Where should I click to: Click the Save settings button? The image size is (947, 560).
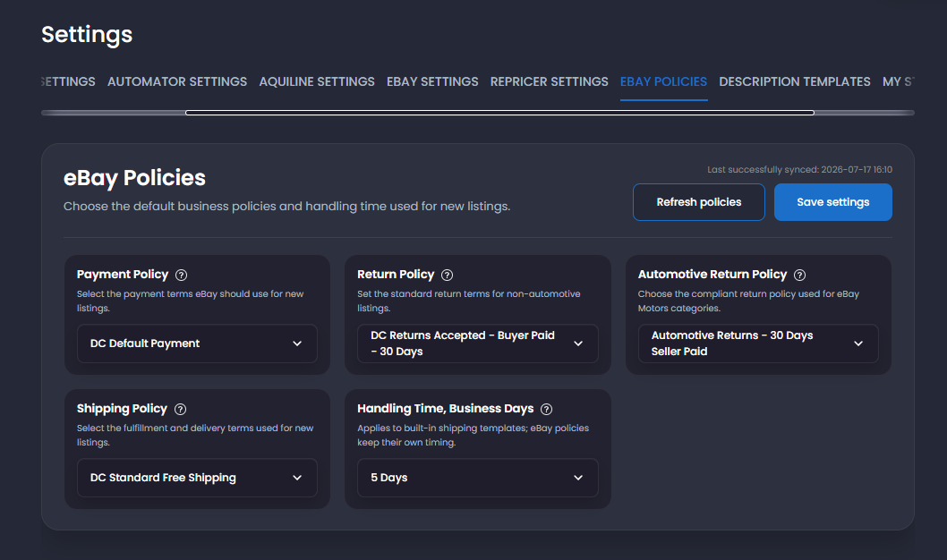[x=832, y=202]
